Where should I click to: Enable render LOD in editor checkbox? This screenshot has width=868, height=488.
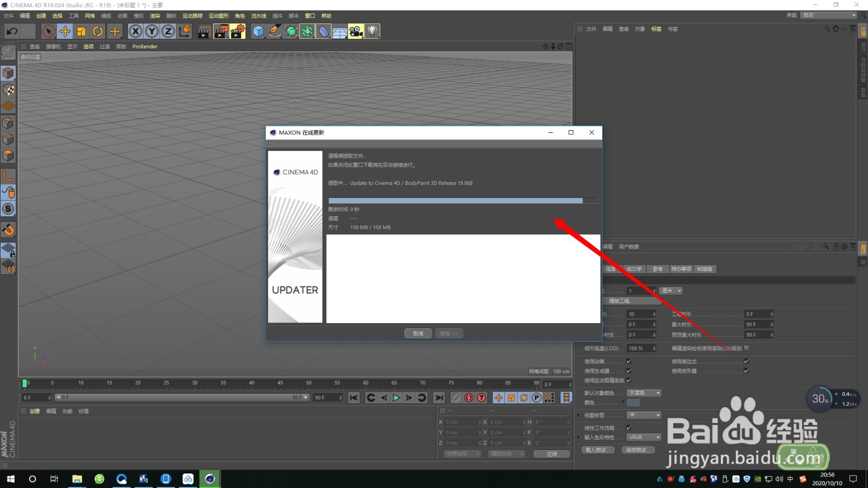coord(746,348)
